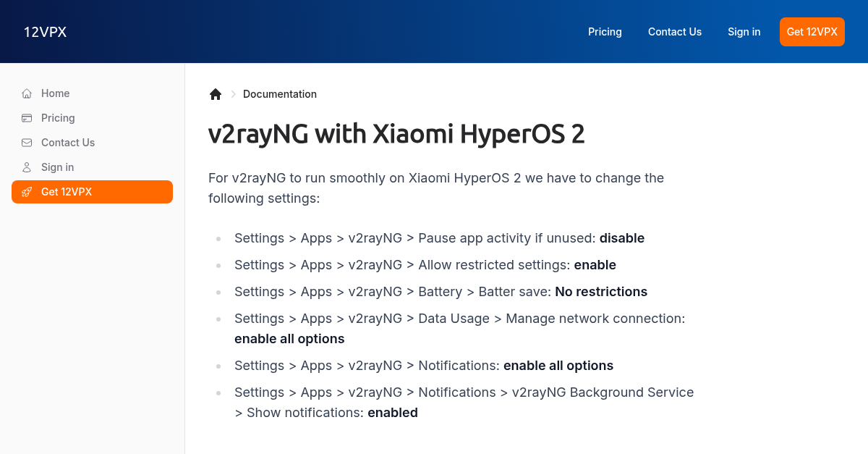Click the envelope icon beside Contact Us
Viewport: 868px width, 454px height.
(26, 143)
